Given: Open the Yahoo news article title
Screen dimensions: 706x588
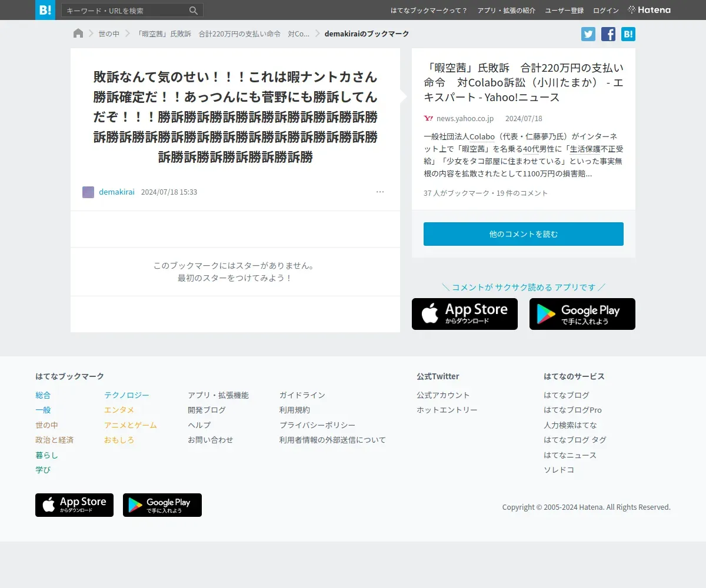Looking at the screenshot, I should (524, 82).
